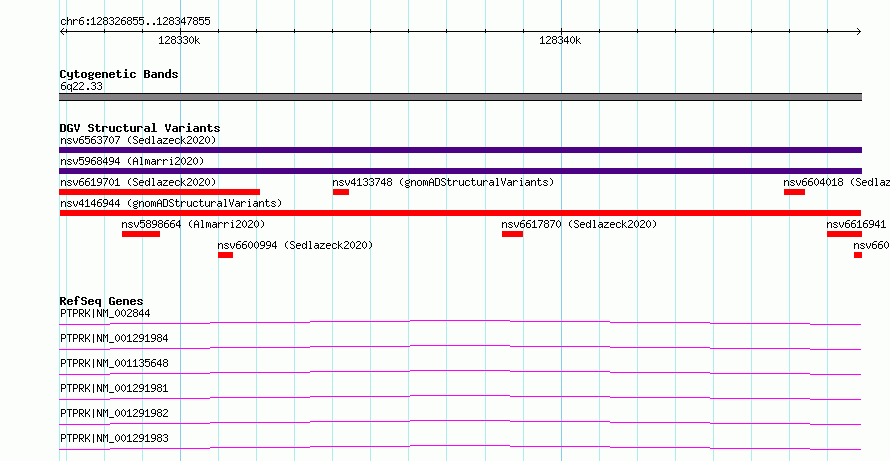Click nsv5968494 (Almarri2020) variant label
Image resolution: width=890 pixels, height=461 pixels.
coord(132,161)
